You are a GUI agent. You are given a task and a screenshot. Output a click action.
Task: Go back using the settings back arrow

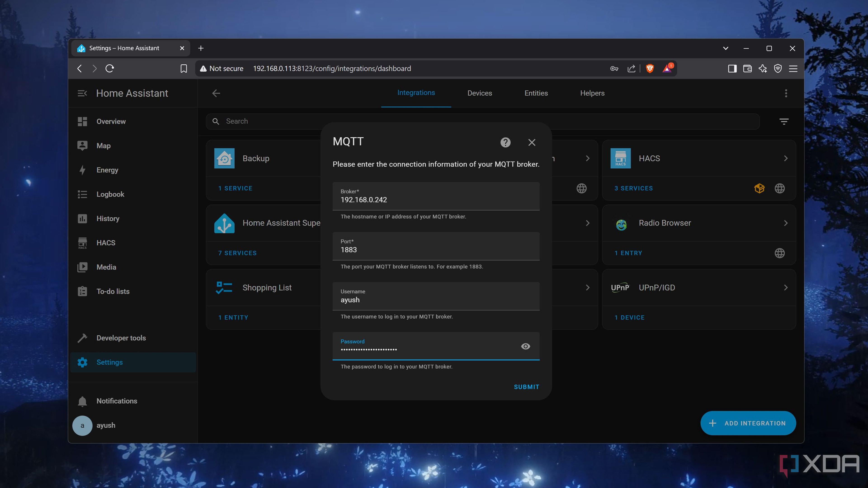[x=216, y=93]
